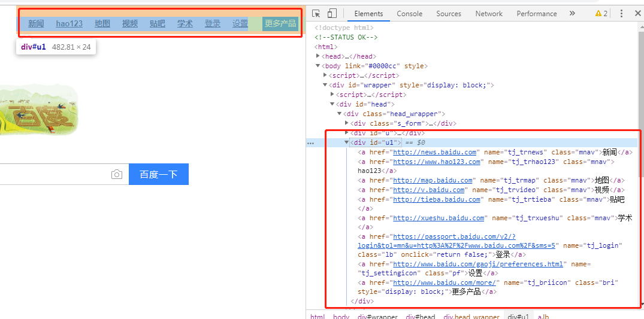Image resolution: width=644 pixels, height=319 pixels.
Task: Toggle the device toolbar icon
Action: [332, 14]
